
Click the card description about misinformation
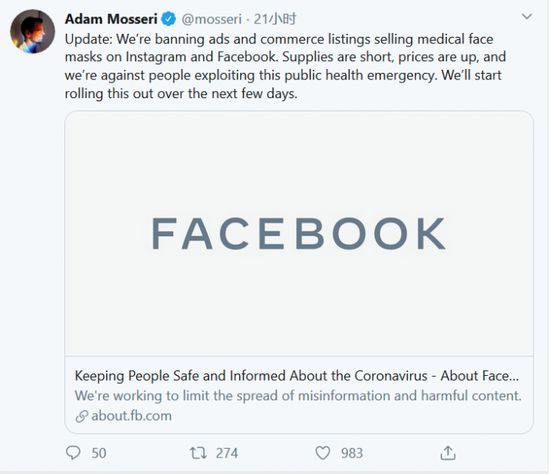coord(298,396)
